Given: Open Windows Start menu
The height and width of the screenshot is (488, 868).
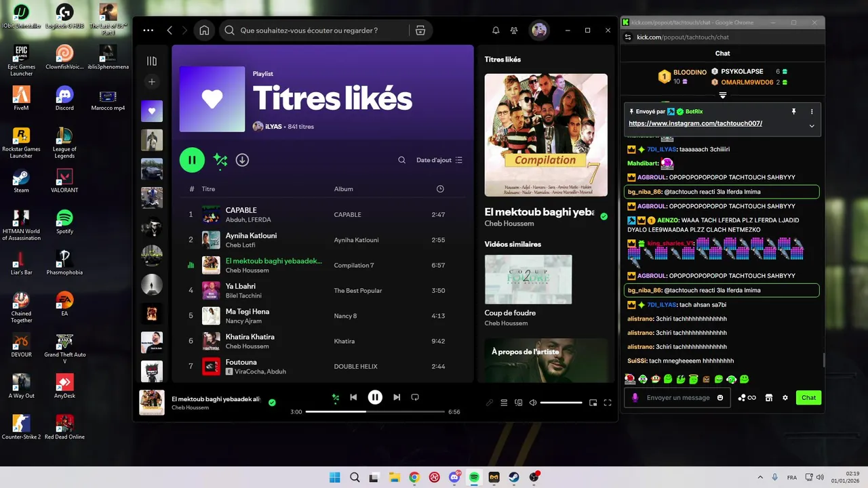Looking at the screenshot, I should pyautogui.click(x=335, y=477).
